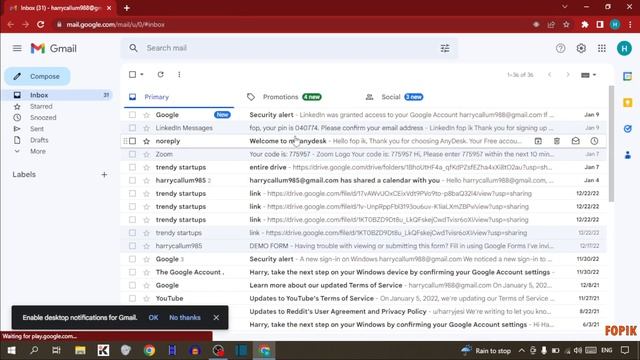Tick checkbox for trendy startups entire drive email
Screen dimensions: 640x360
(132, 167)
